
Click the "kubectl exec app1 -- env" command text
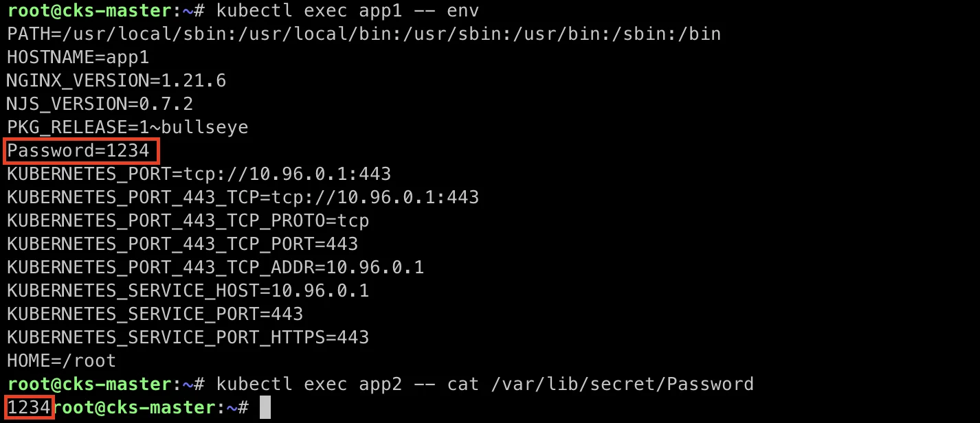(347, 11)
